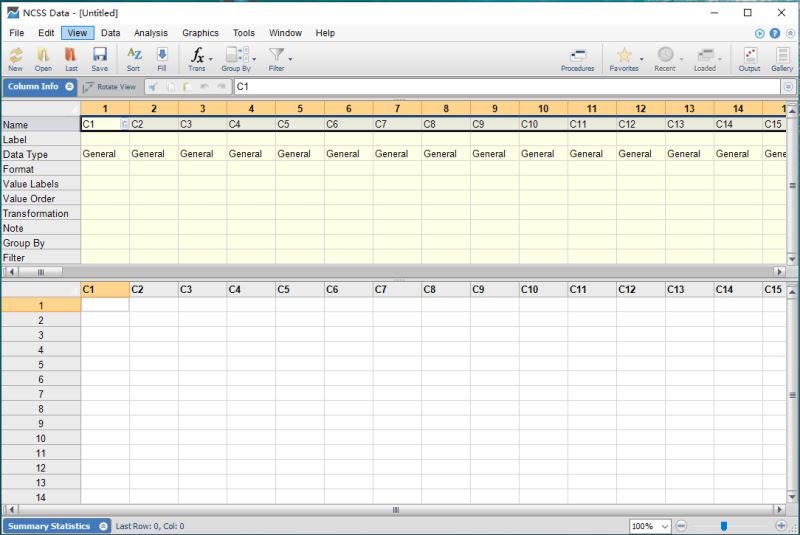Collapse the toolbar with double-chevron icon
The height and width of the screenshot is (535, 800).
click(790, 33)
